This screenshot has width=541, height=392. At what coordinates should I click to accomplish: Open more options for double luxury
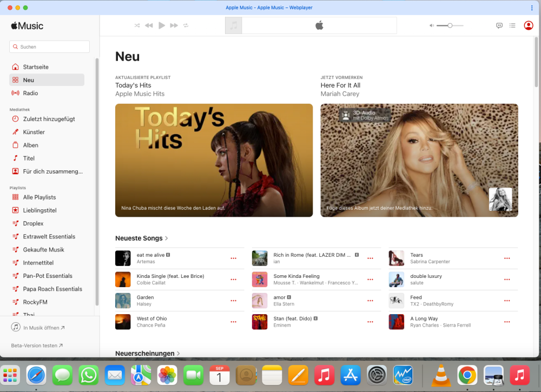(x=507, y=280)
